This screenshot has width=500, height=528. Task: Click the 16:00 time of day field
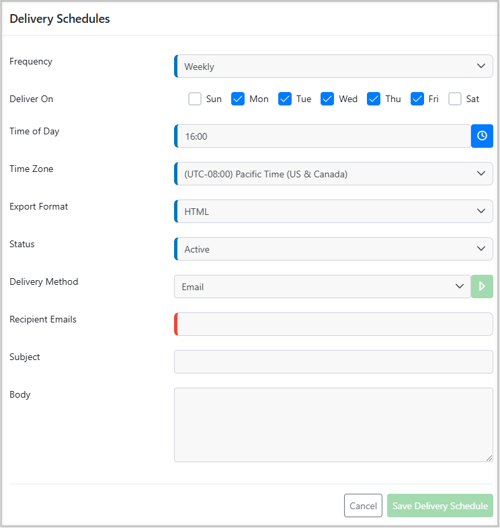point(323,136)
